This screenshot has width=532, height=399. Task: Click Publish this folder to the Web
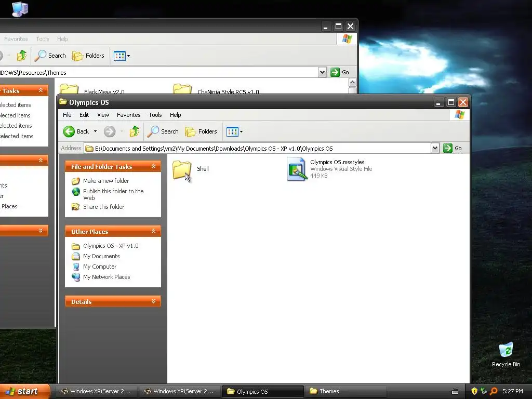coord(113,194)
